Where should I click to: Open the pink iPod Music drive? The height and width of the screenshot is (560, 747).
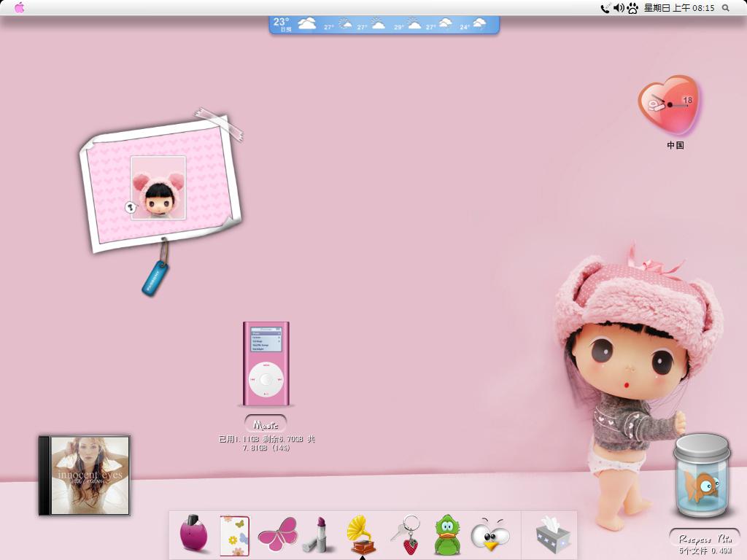pos(266,364)
